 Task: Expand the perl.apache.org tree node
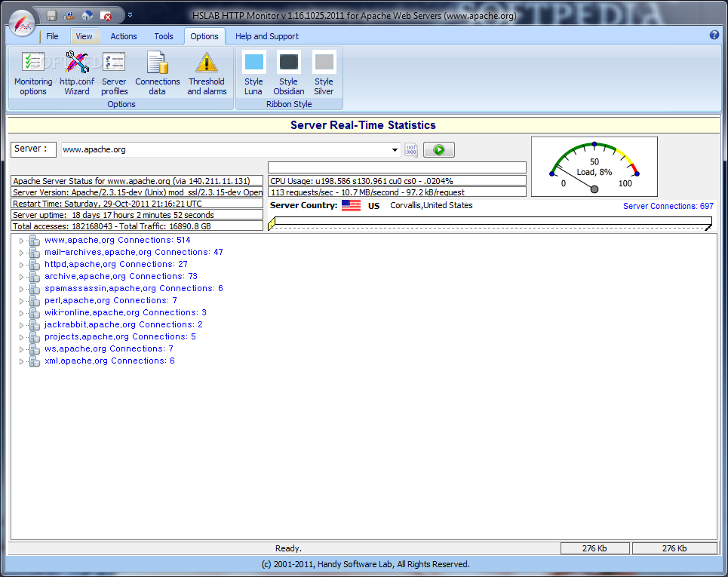pos(21,301)
